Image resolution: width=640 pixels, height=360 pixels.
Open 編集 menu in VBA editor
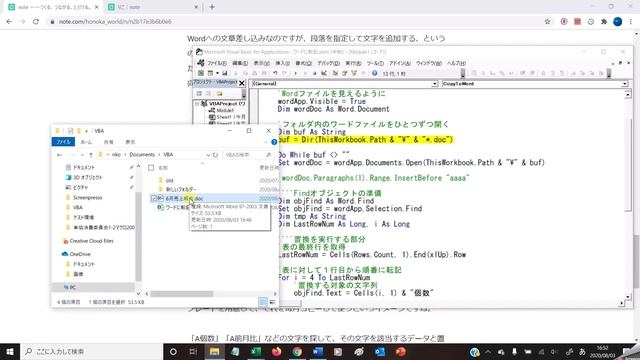tap(240, 63)
